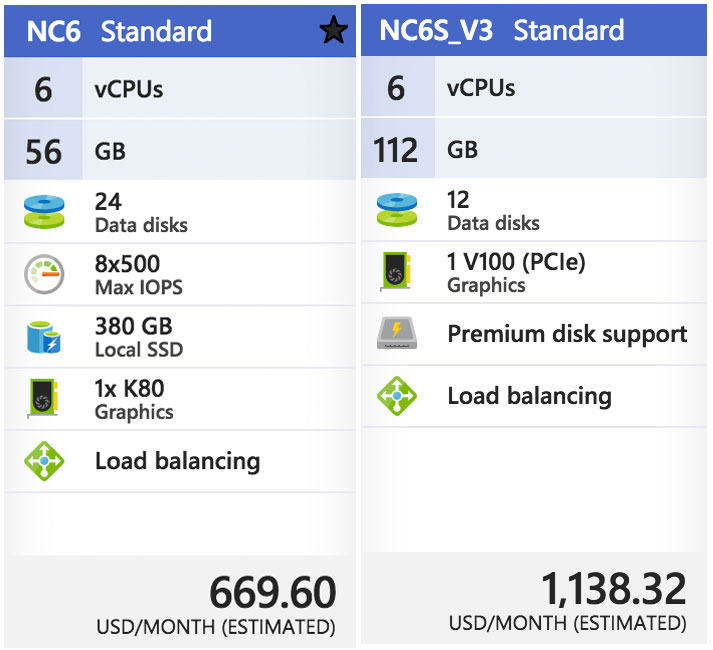This screenshot has height=650, width=713.
Task: Click the 56 GB memory row
Action: [180, 151]
